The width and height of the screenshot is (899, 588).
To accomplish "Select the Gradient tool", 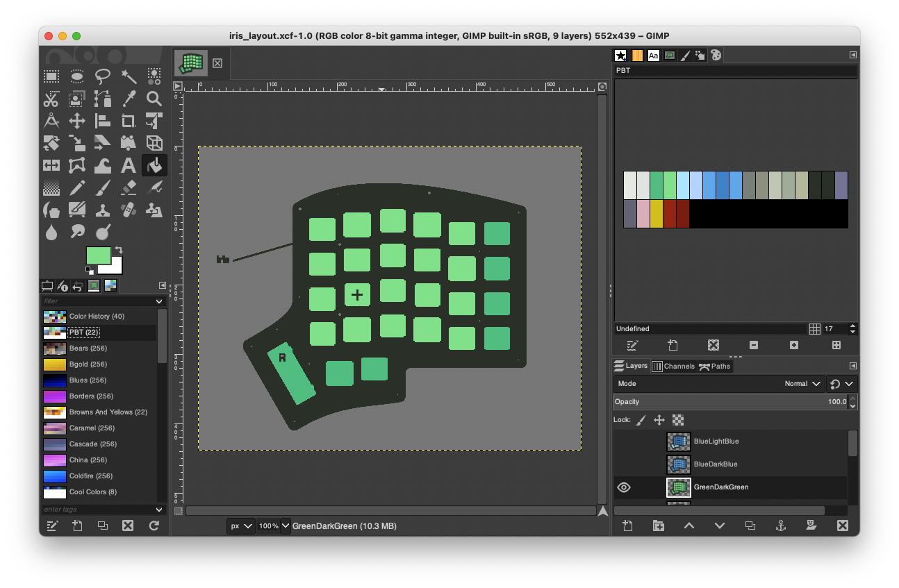I will click(x=51, y=187).
